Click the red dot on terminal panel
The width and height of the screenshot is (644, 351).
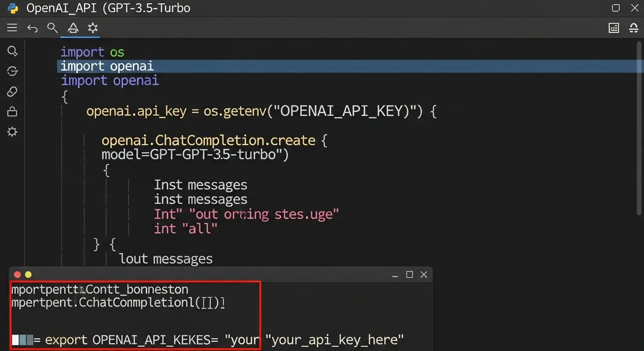tap(17, 275)
